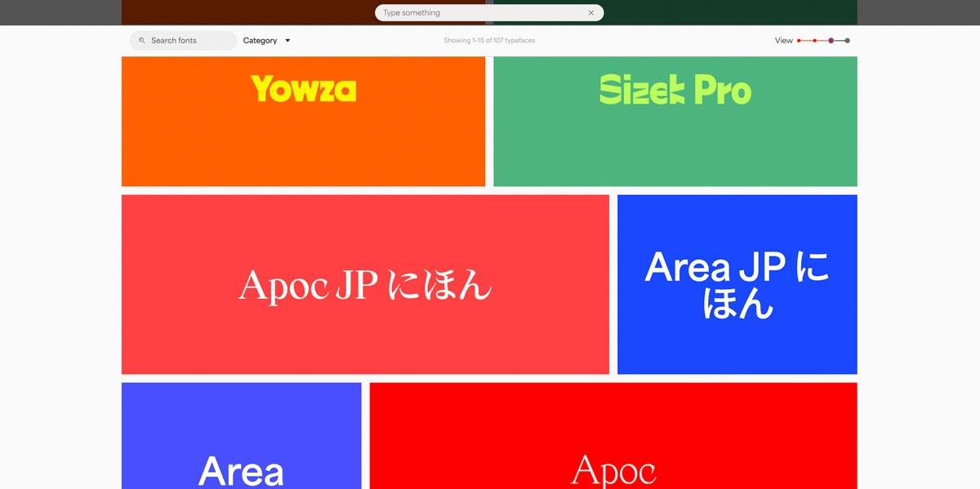Image resolution: width=980 pixels, height=489 pixels.
Task: Click the highlighted third View dot
Action: [x=831, y=41]
